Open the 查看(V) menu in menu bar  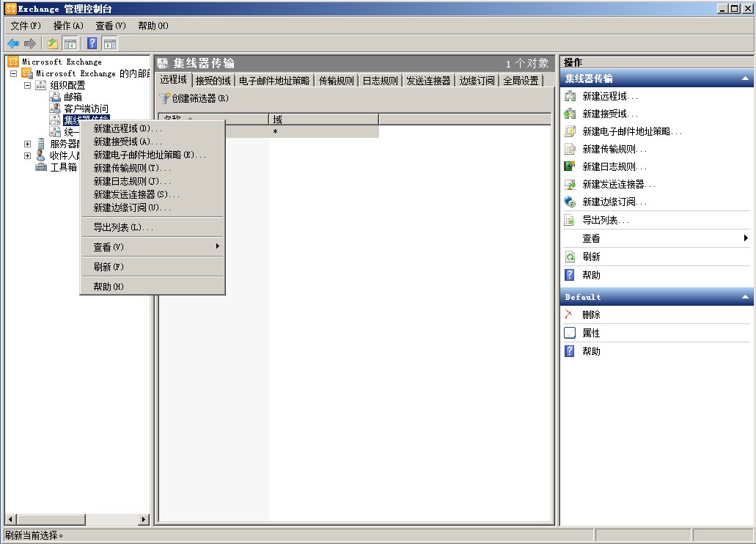pos(111,26)
